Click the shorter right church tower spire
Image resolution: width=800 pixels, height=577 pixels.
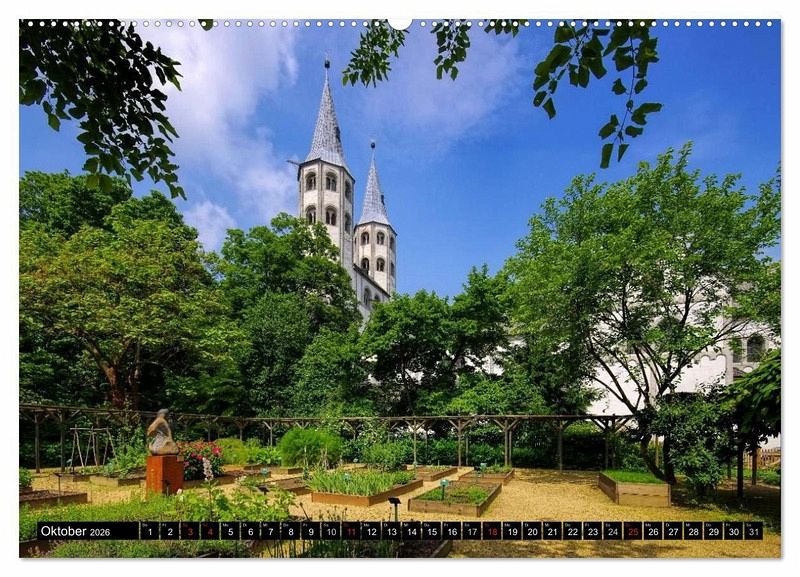[373, 192]
